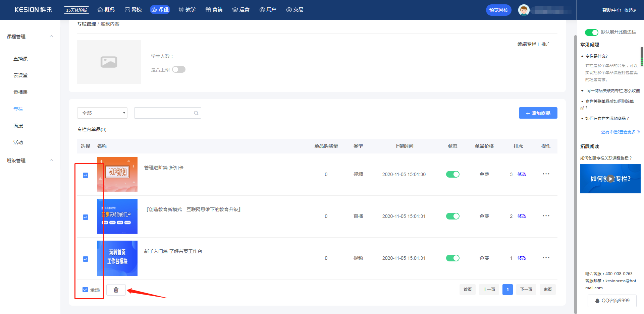Screen dimensions: 644x314
Task: Uncheck the 管理进阶篇-折扣卡 row checkbox
Action: coord(86,175)
